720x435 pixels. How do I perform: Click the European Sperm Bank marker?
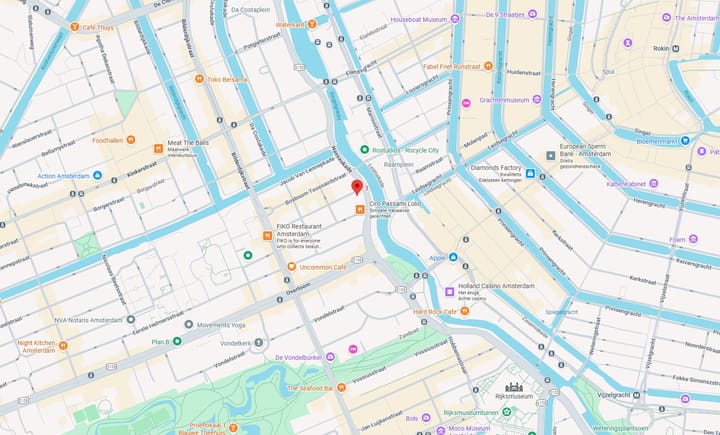[x=551, y=156]
